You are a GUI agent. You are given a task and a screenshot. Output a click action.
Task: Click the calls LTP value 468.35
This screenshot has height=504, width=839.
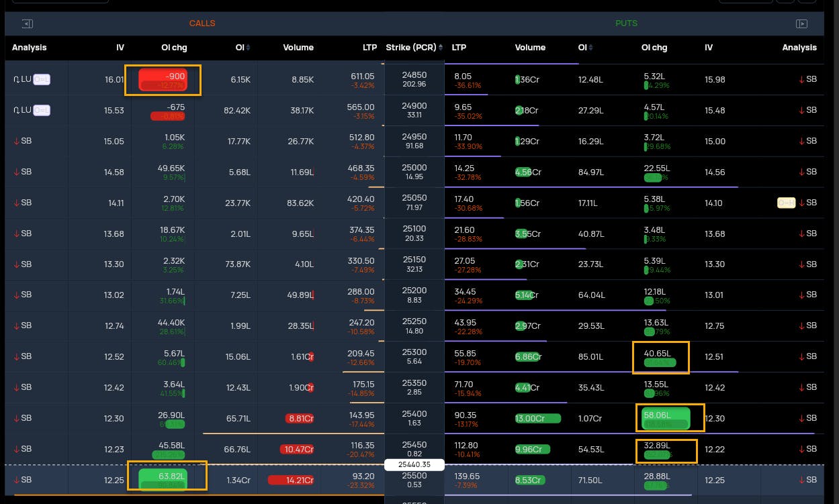[360, 168]
